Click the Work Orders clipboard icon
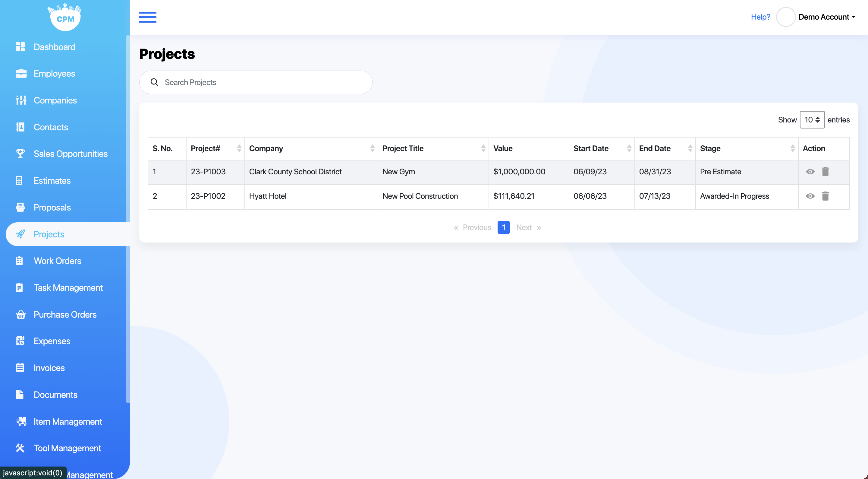Screen dimensions: 868x479 click(x=19, y=261)
